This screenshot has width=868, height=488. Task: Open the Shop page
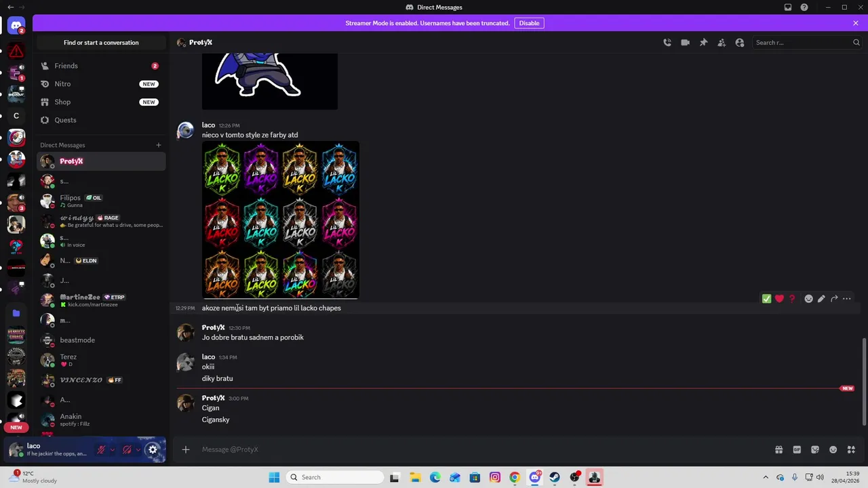[x=101, y=102]
